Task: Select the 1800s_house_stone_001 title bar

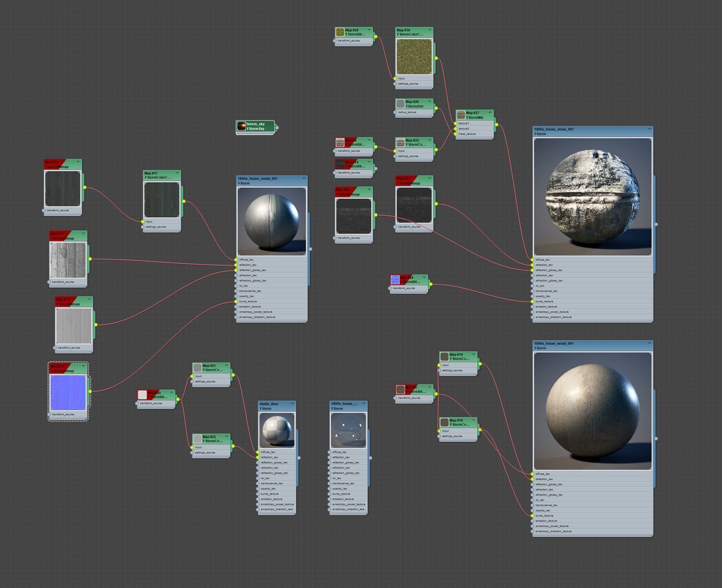Action: tap(593, 132)
